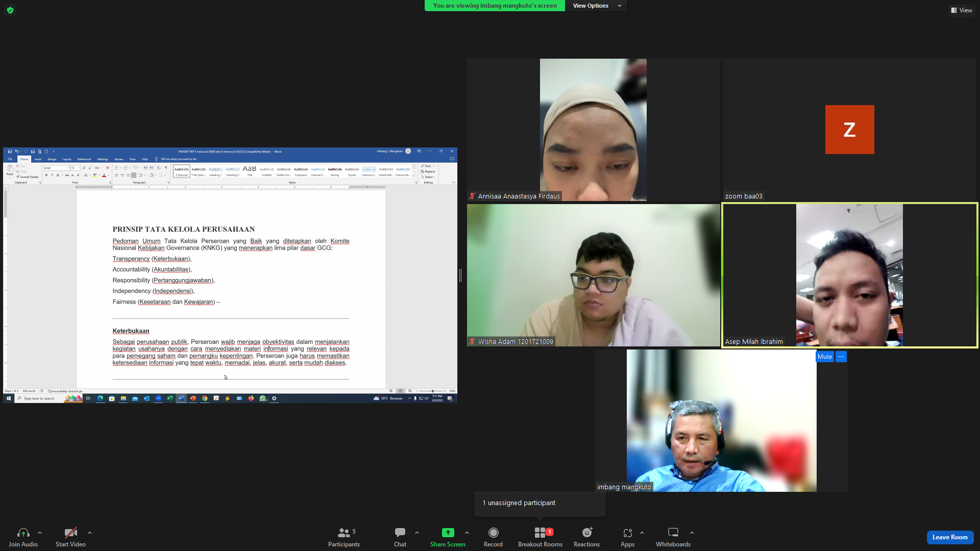Select the Title style in Word's gallery
The height and width of the screenshot is (551, 980).
pos(250,171)
